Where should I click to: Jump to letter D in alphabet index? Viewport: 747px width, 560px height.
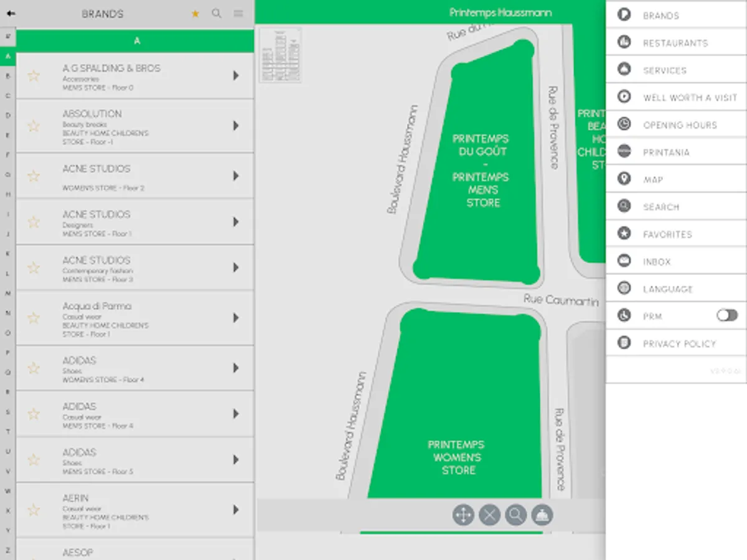(7, 116)
